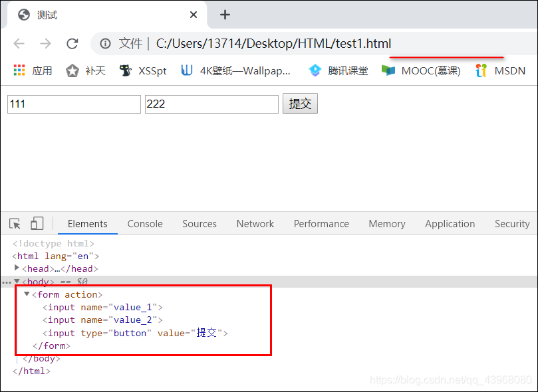Viewport: 538px width, 392px height.
Task: Switch to the Console tab
Action: 145,223
